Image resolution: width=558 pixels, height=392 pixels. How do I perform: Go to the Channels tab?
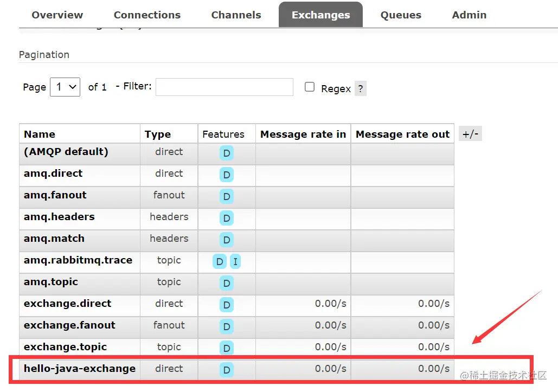click(x=236, y=15)
